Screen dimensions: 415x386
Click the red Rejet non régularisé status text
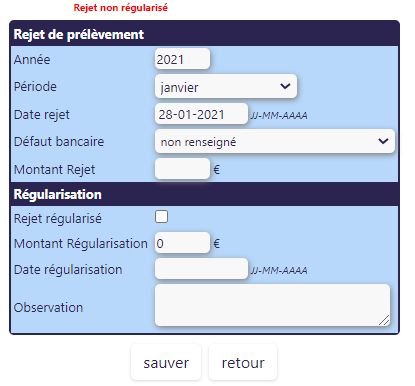tap(121, 8)
